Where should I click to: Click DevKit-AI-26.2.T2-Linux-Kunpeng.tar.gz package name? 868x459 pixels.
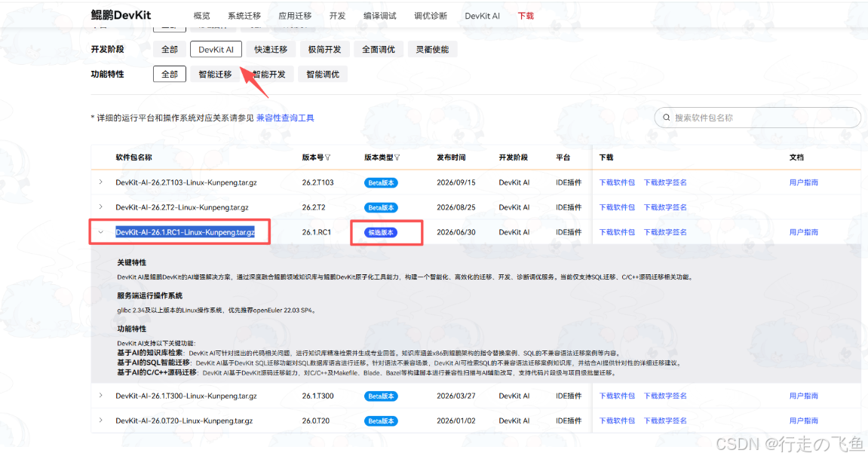tap(182, 207)
